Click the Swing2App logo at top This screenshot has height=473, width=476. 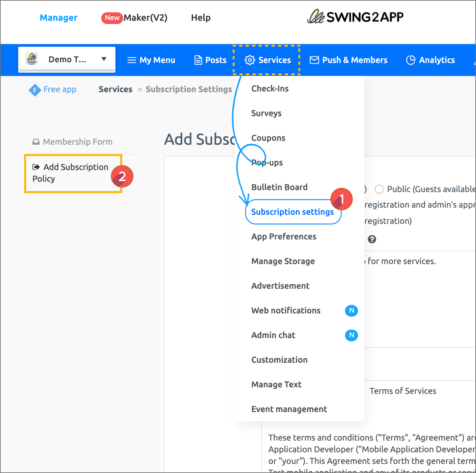coord(355,17)
